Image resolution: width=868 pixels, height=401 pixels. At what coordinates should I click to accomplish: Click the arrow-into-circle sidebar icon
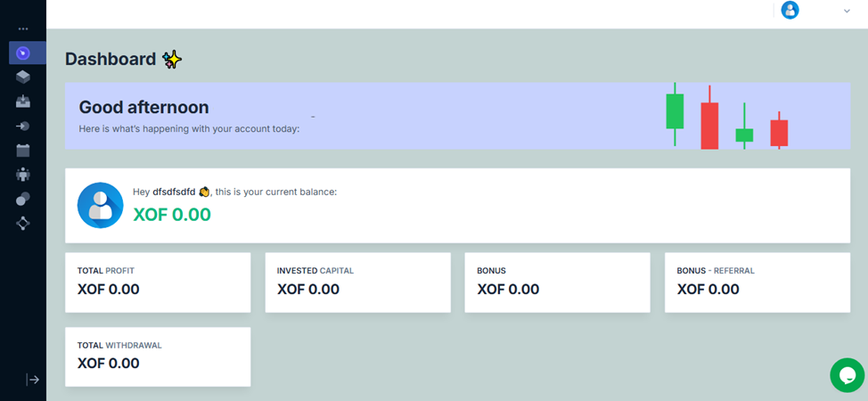coord(23,126)
